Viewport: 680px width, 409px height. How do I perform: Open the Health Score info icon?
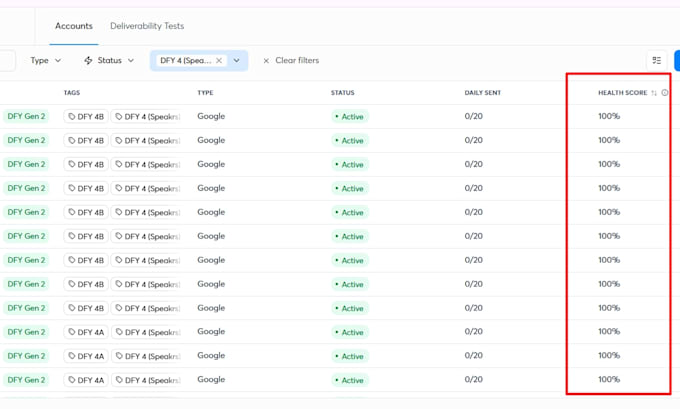(665, 92)
